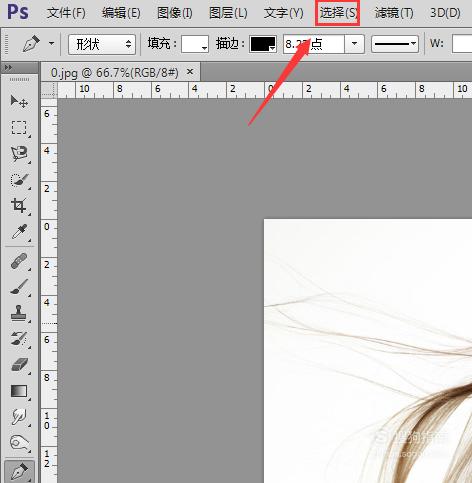Activate the Eraser tool
Viewport: 472px width, 483px height.
coord(19,365)
